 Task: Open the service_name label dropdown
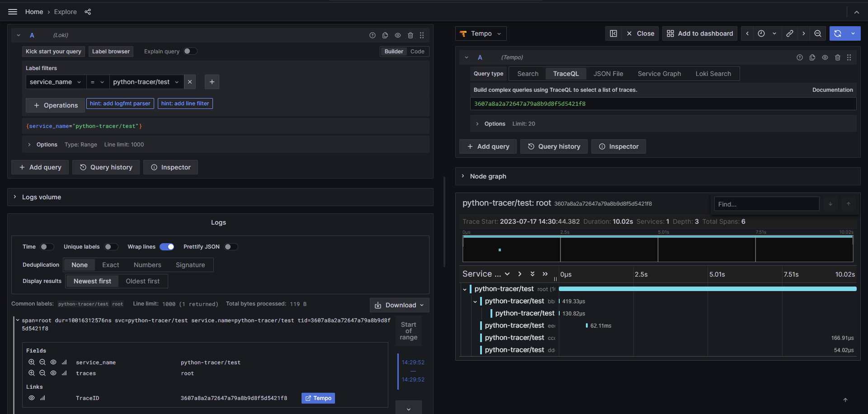tap(55, 82)
